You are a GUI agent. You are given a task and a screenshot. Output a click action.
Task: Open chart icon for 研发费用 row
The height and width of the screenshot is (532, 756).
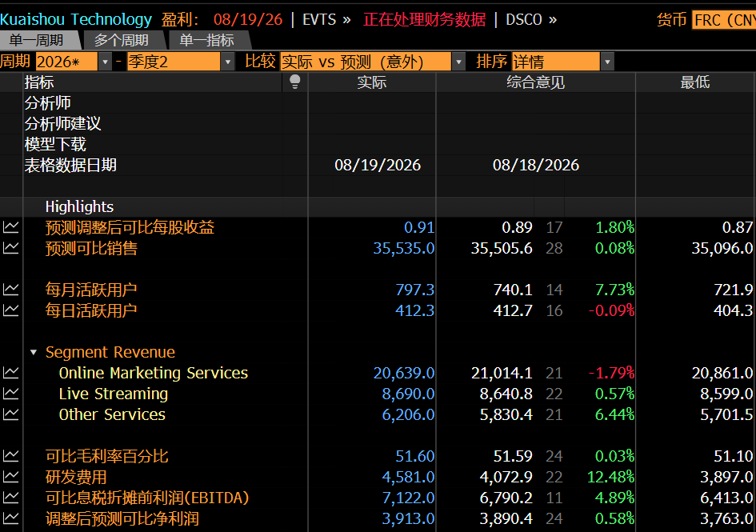[10, 477]
